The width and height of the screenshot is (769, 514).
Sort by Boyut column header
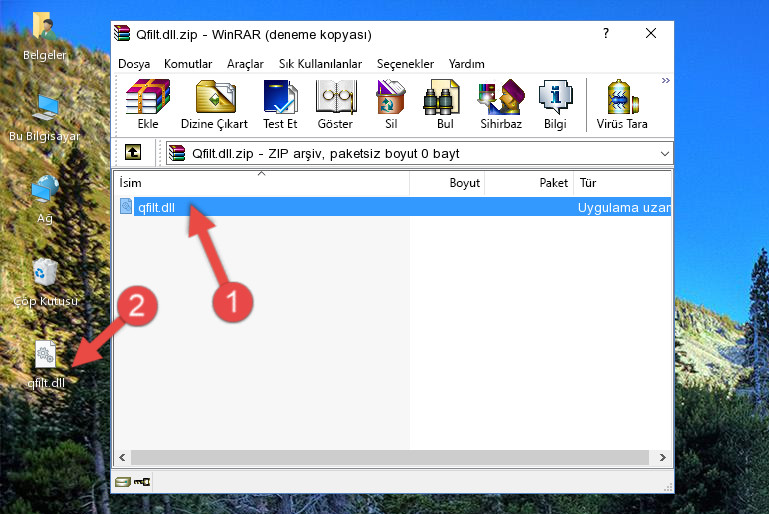447,183
